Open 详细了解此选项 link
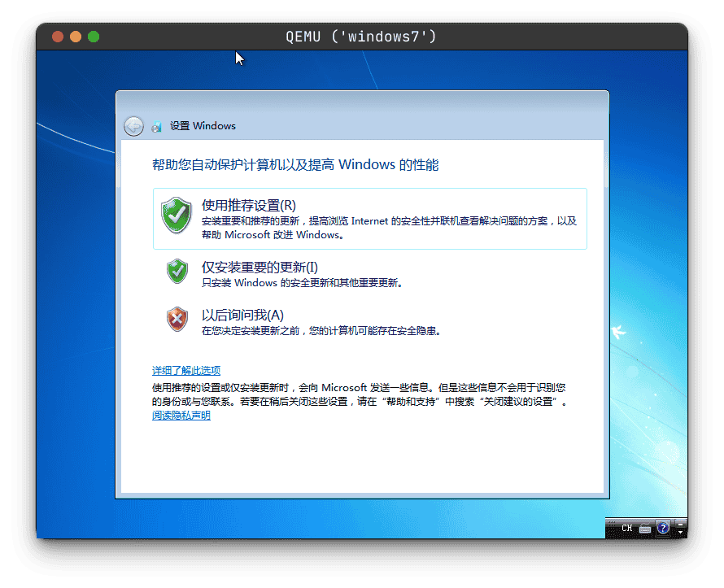This screenshot has width=724, height=588. [x=186, y=370]
